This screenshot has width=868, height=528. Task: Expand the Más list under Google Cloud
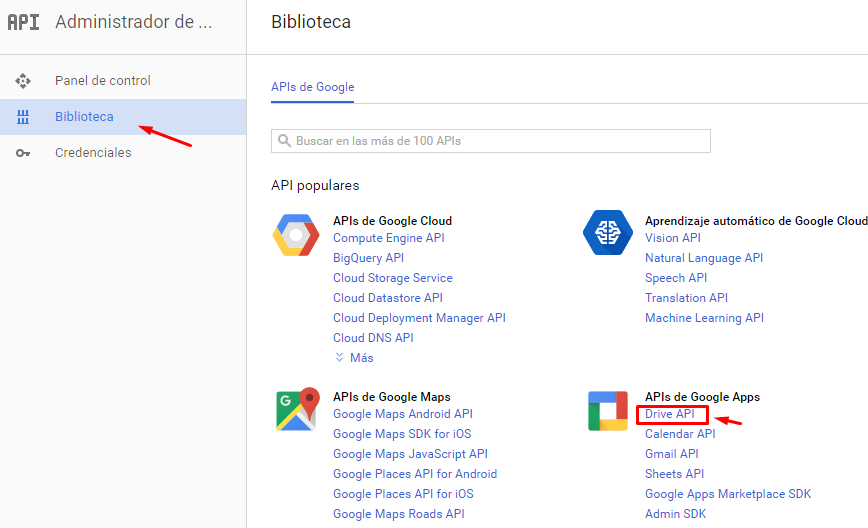[x=354, y=358]
